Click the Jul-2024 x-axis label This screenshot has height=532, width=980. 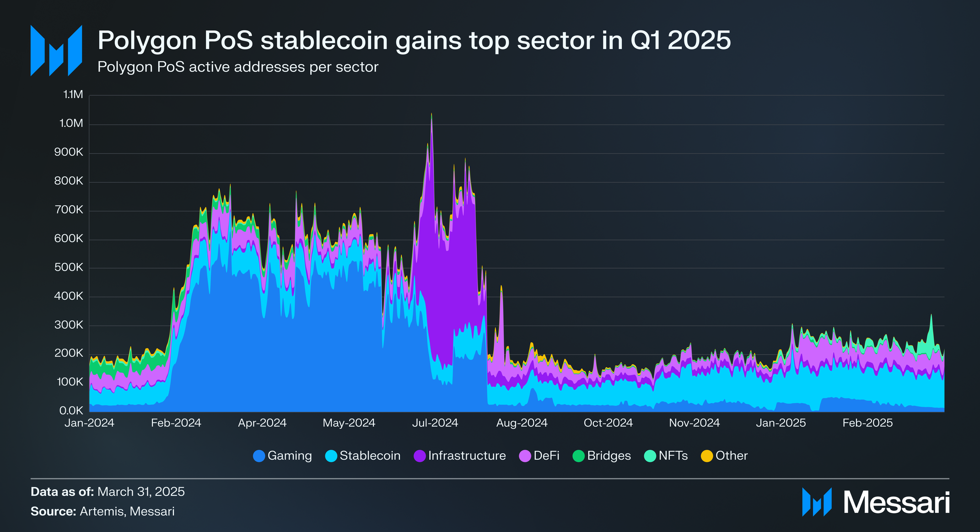[x=435, y=423]
